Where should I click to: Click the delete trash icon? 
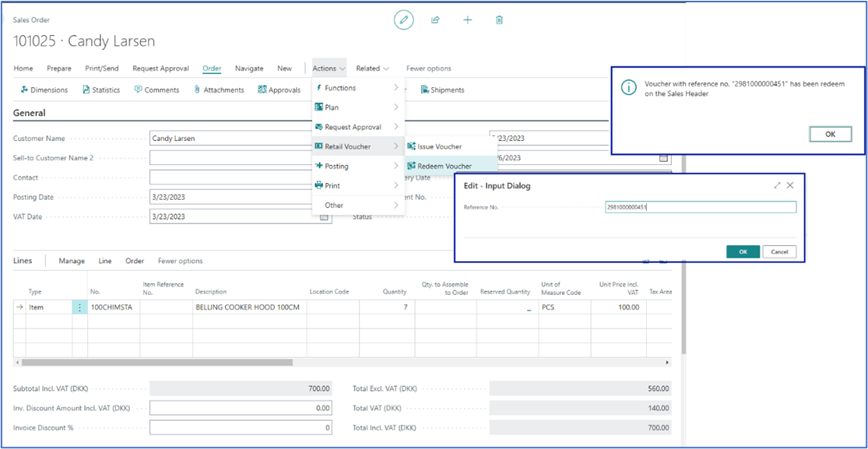(x=499, y=20)
